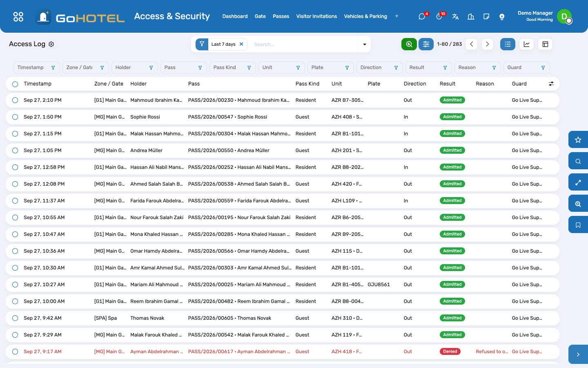Remove the Last 7 days filter
Image resolution: width=588 pixels, height=368 pixels.
(241, 44)
